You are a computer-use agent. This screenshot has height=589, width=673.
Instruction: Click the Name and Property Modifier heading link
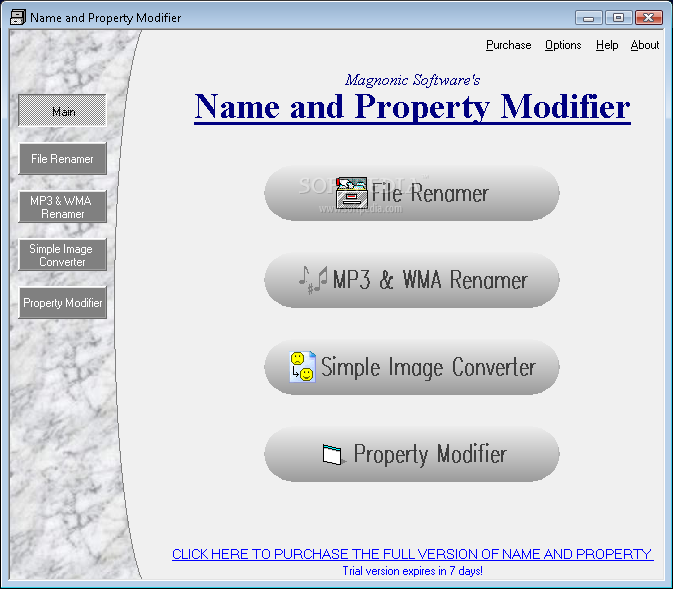coord(412,107)
